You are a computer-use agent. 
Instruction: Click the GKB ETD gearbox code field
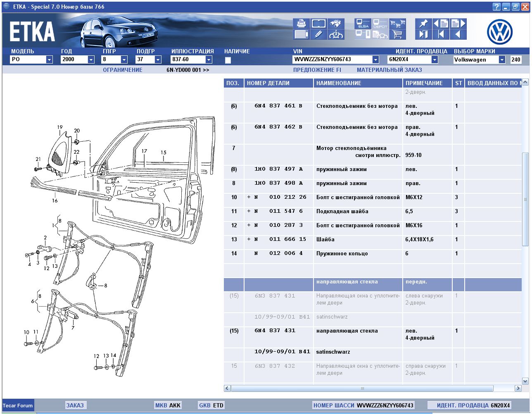211,405
